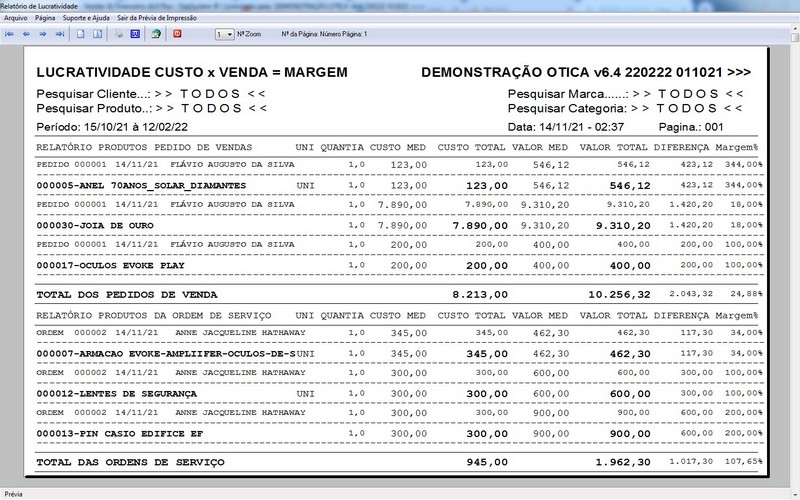Go to first page of the preview

click(10, 34)
